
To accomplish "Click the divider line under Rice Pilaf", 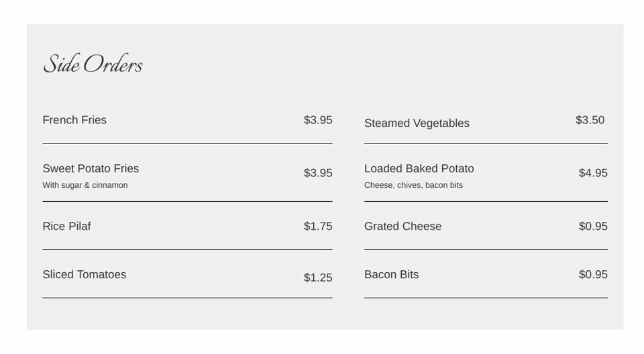I will (187, 249).
